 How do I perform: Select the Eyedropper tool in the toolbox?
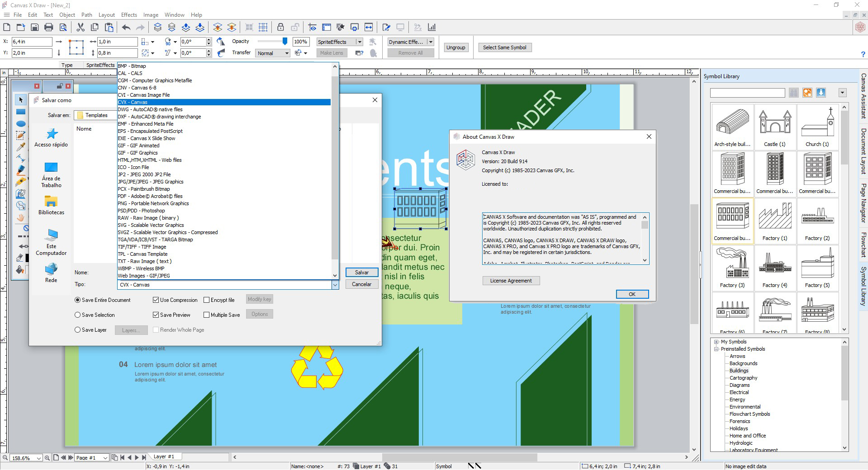20,146
